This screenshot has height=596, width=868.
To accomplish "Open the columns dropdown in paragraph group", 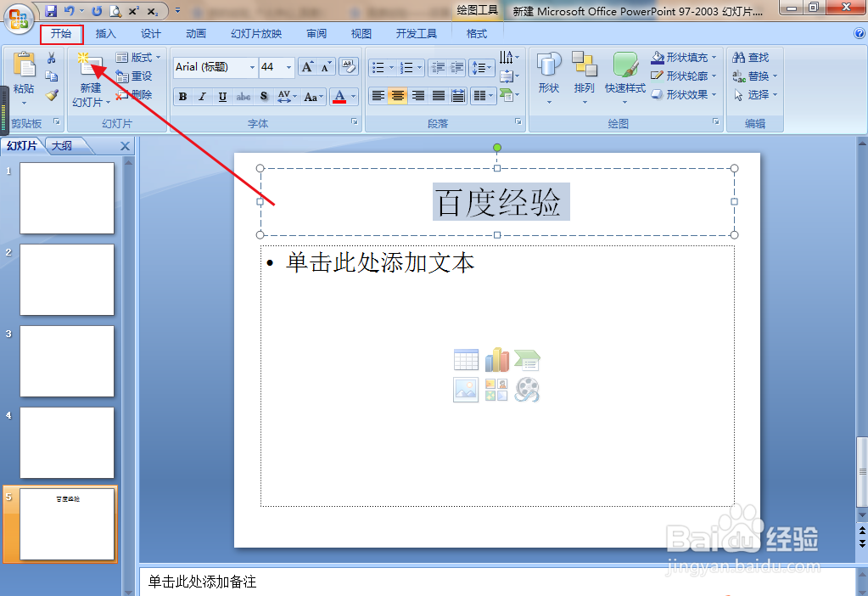I will tap(484, 97).
